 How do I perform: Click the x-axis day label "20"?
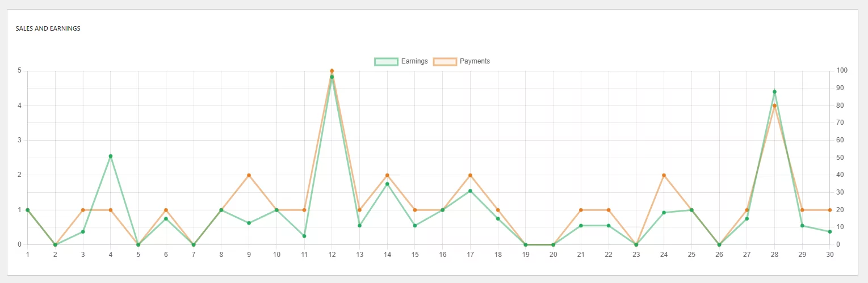tap(553, 255)
